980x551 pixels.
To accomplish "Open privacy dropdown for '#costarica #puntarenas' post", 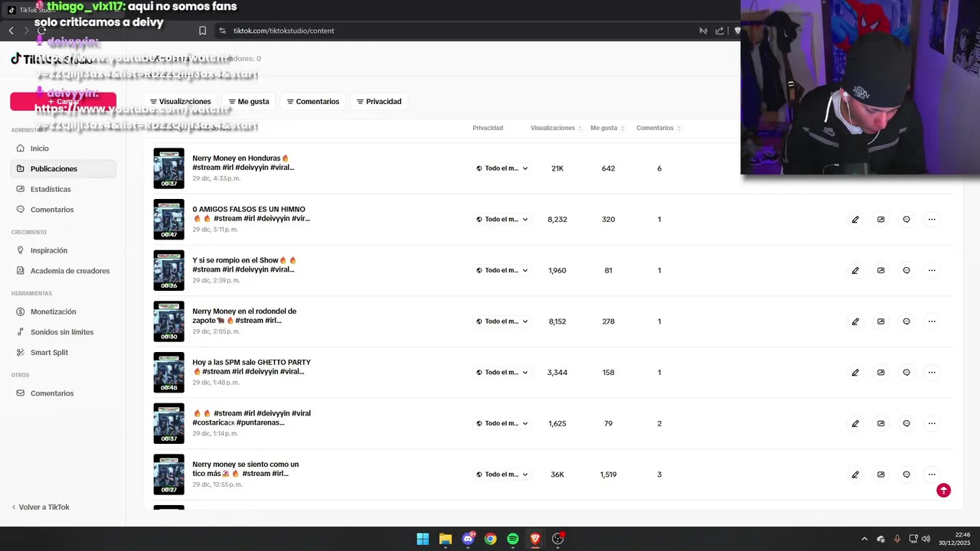I will 502,423.
